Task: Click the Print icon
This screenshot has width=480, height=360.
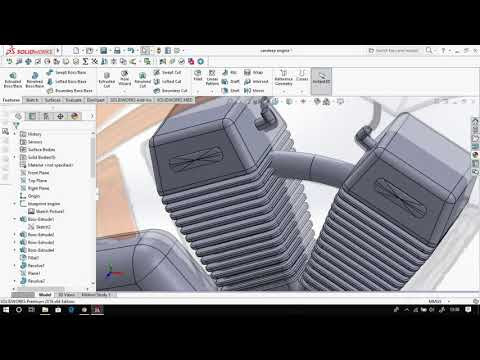Action: (x=117, y=51)
